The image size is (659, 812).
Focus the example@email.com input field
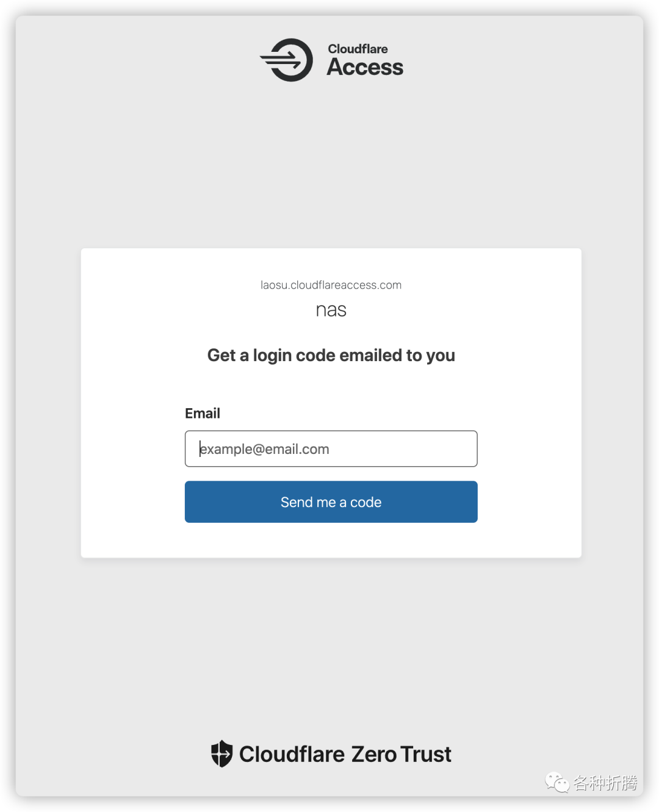click(331, 449)
